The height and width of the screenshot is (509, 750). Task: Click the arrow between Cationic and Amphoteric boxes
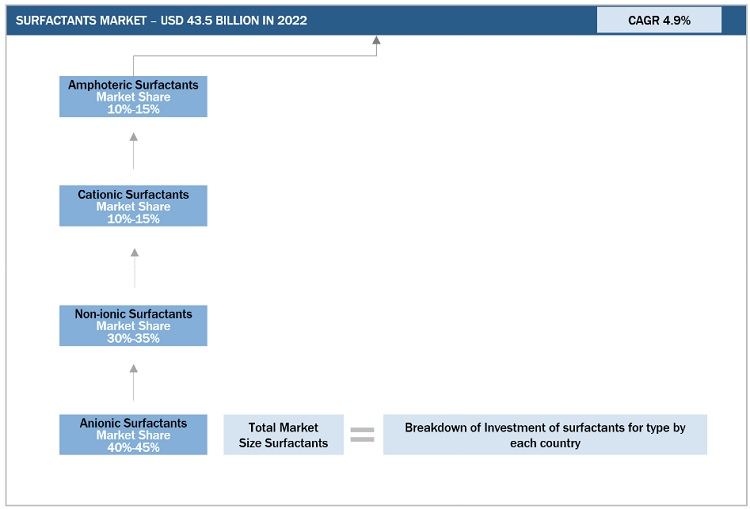[x=133, y=150]
